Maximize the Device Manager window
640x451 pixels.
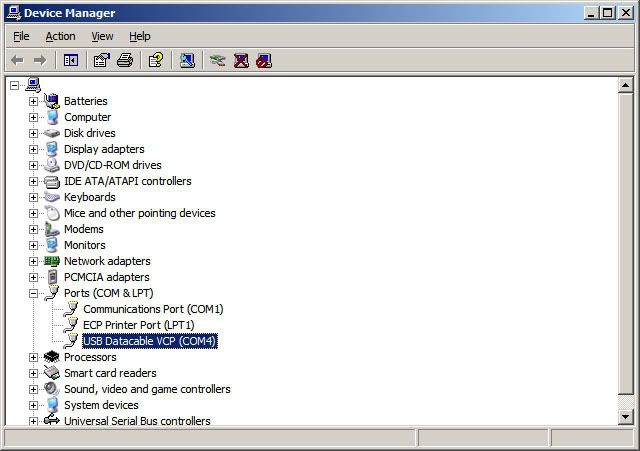607,13
